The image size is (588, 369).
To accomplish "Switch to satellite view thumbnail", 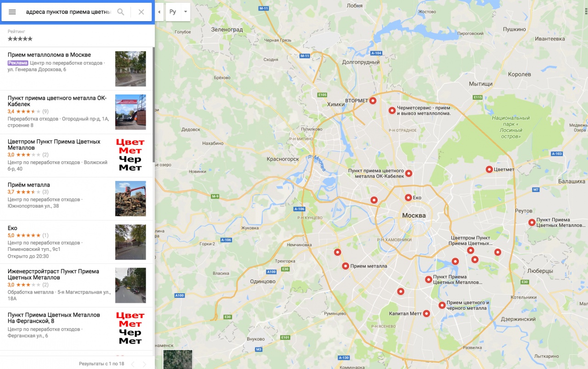I will pyautogui.click(x=178, y=359).
